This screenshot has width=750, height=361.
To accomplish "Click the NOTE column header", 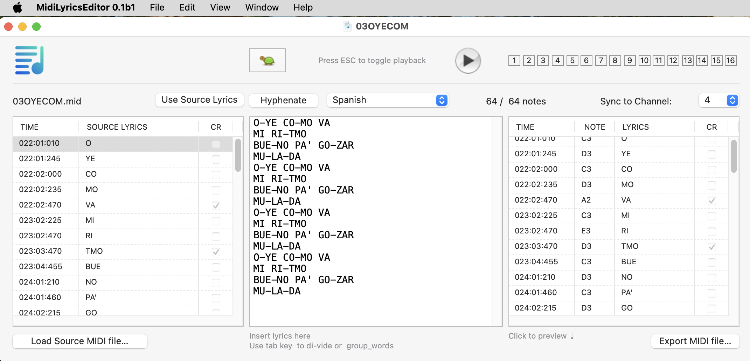I will pos(595,127).
